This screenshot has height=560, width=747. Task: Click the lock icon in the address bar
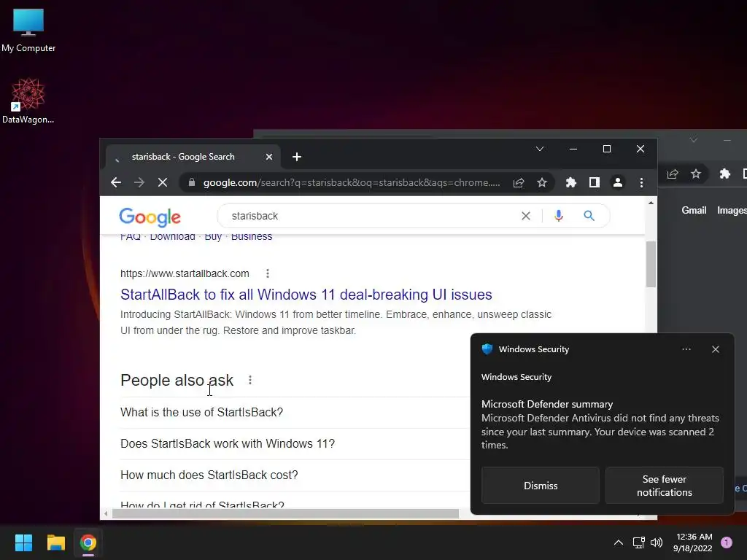tap(192, 182)
